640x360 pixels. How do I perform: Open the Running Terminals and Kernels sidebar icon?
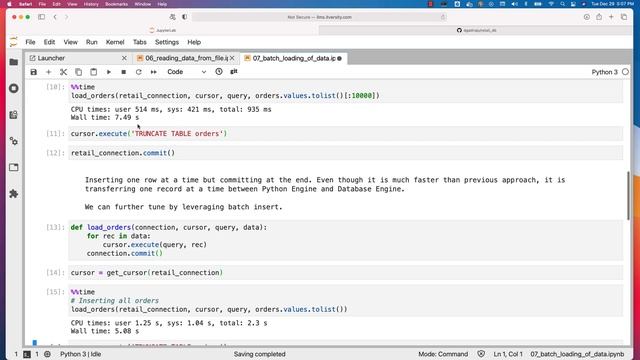tap(14, 88)
